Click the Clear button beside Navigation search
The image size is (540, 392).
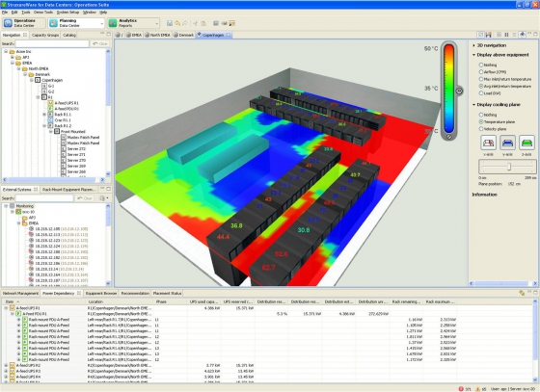click(x=99, y=43)
